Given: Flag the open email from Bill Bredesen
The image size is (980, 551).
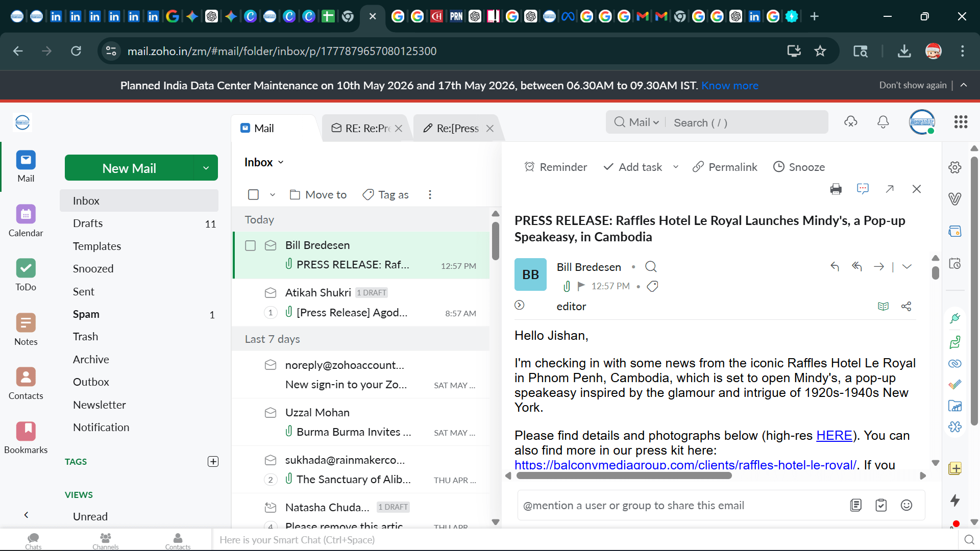Looking at the screenshot, I should (x=581, y=286).
